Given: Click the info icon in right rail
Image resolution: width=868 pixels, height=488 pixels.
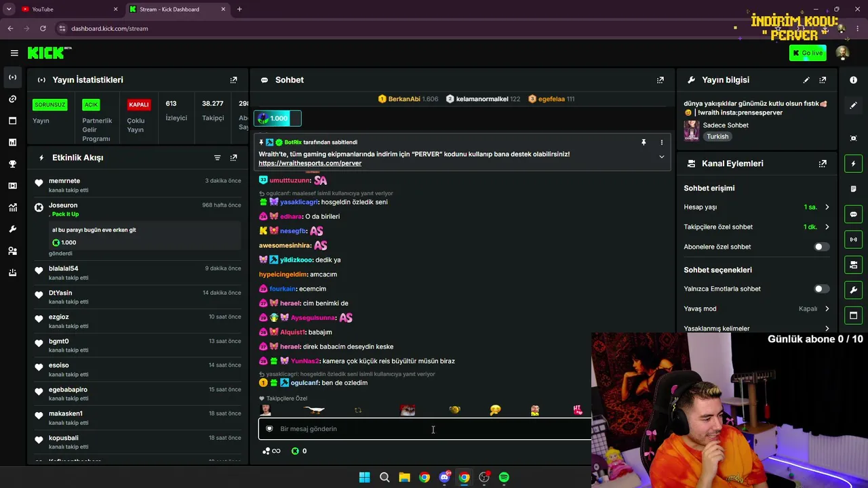Looking at the screenshot, I should point(853,80).
